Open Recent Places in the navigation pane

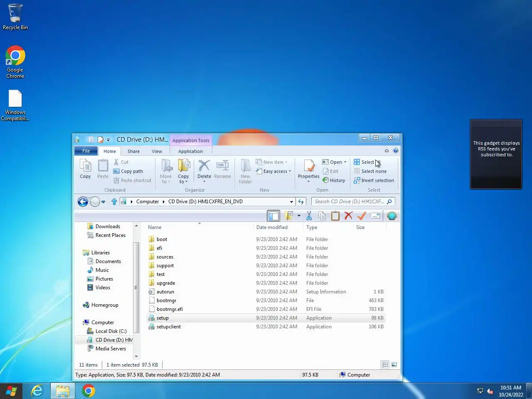click(110, 235)
